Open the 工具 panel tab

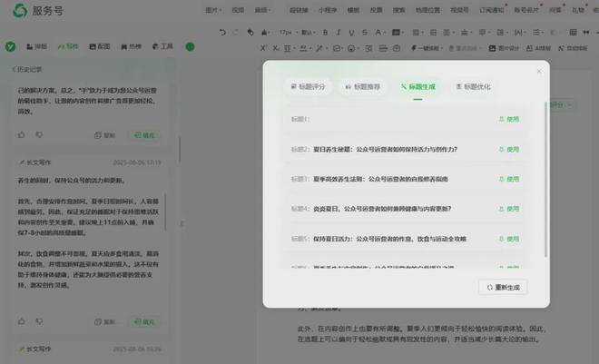162,46
